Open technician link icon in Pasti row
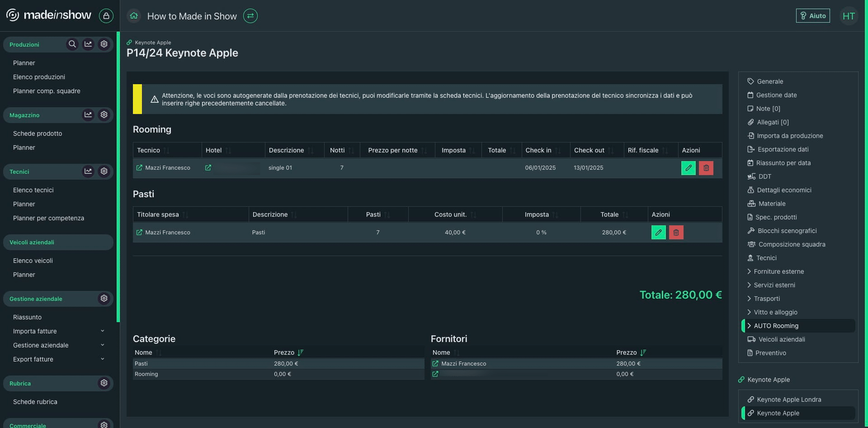This screenshot has height=428, width=868. click(139, 233)
